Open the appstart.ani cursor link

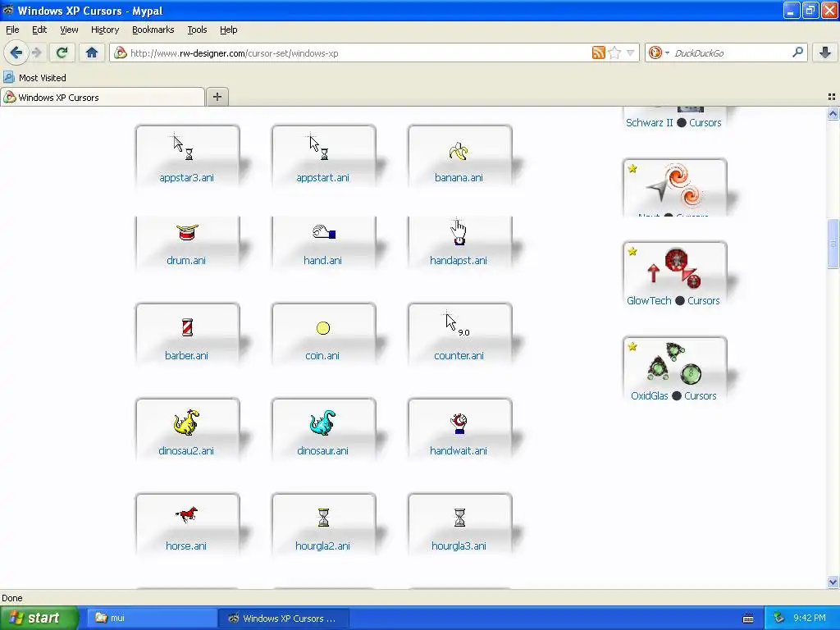pyautogui.click(x=322, y=177)
